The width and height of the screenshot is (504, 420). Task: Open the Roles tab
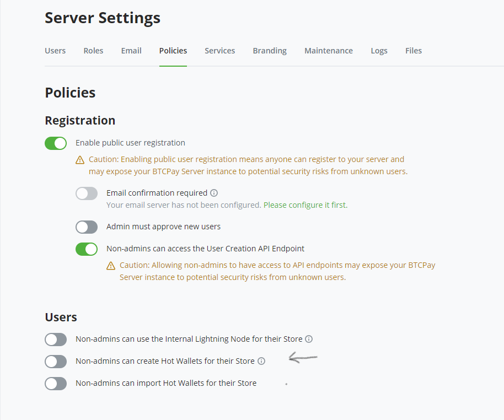coord(93,50)
